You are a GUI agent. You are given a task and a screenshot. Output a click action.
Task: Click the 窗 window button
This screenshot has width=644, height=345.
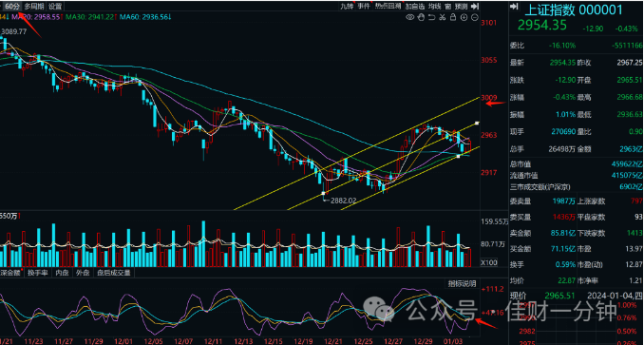pos(447,6)
